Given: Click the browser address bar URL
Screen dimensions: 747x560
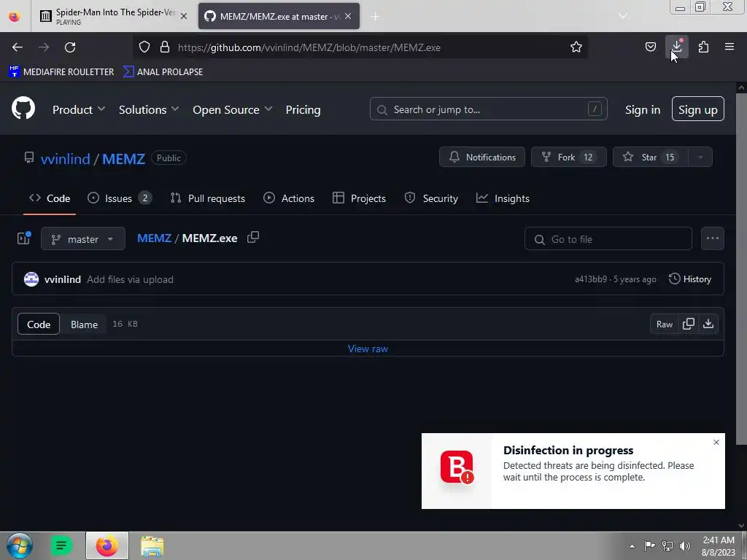Looking at the screenshot, I should [x=309, y=47].
